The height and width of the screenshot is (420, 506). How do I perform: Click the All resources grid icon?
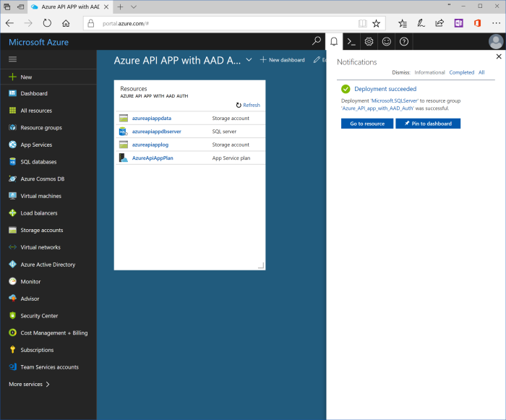point(12,111)
